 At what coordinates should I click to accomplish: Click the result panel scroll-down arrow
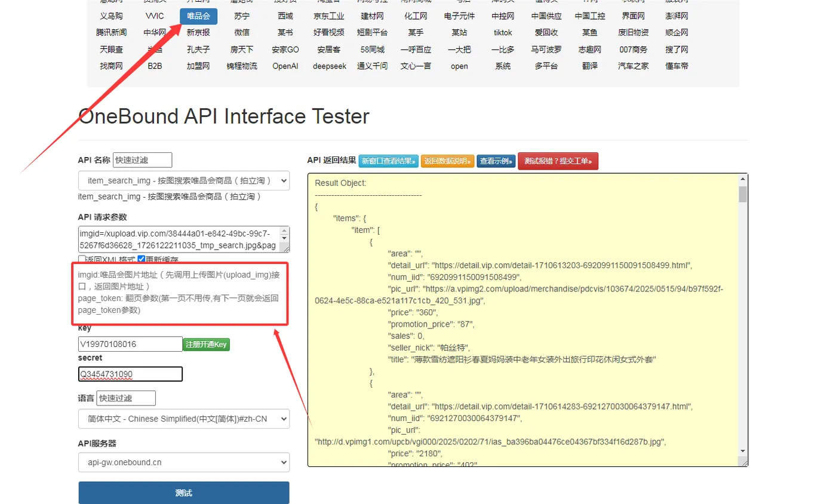[743, 451]
